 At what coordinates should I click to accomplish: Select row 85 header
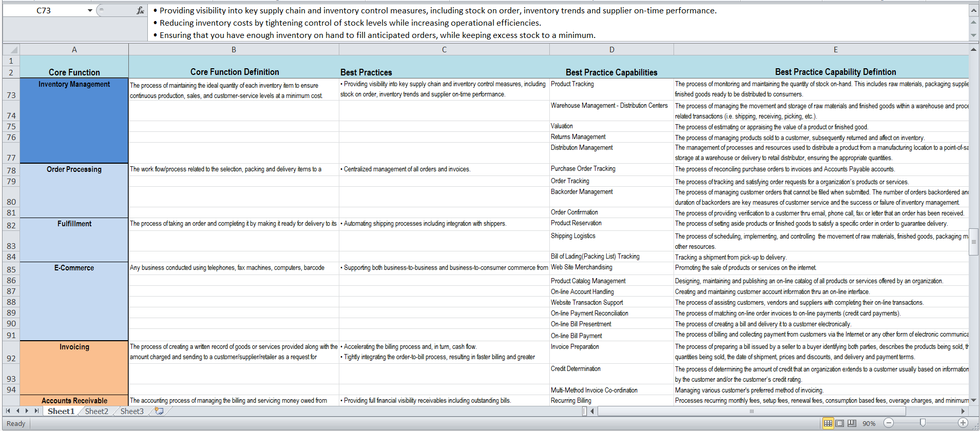point(11,269)
